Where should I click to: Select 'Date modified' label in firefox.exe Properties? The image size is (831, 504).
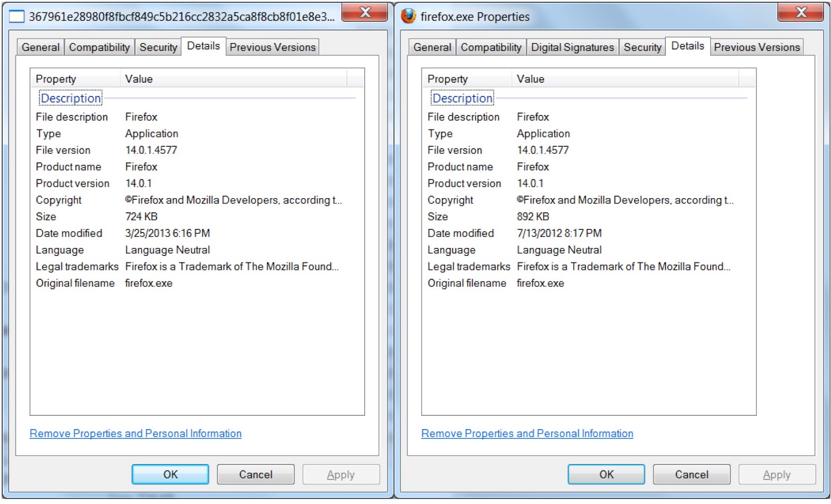[x=461, y=233]
